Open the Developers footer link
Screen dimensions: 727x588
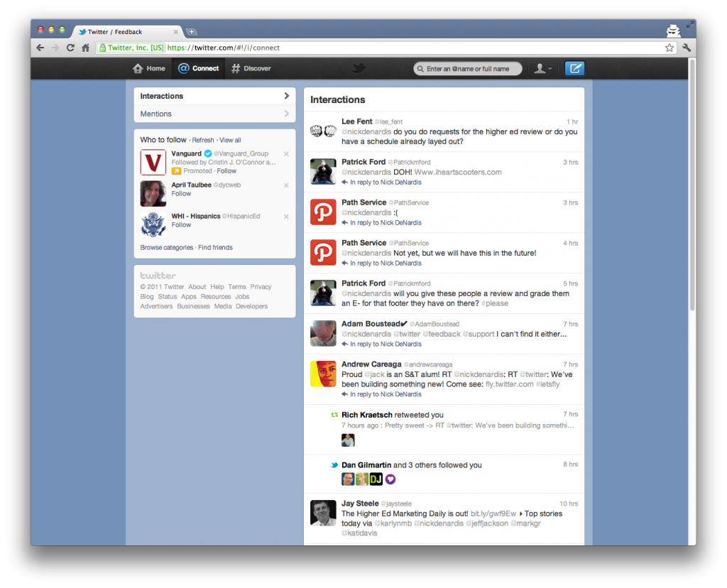click(252, 307)
